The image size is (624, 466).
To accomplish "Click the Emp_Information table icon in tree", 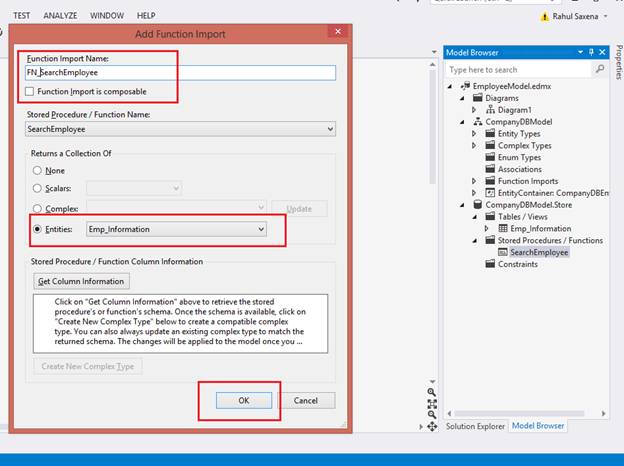I will [503, 228].
